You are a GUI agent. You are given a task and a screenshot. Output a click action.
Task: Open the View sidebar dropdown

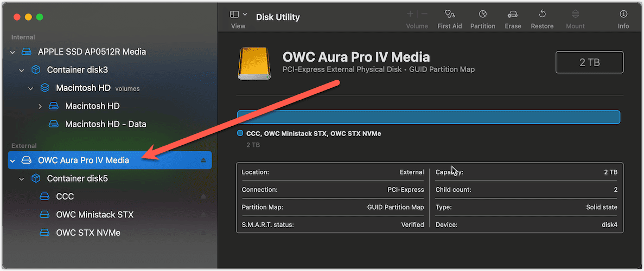coord(238,15)
